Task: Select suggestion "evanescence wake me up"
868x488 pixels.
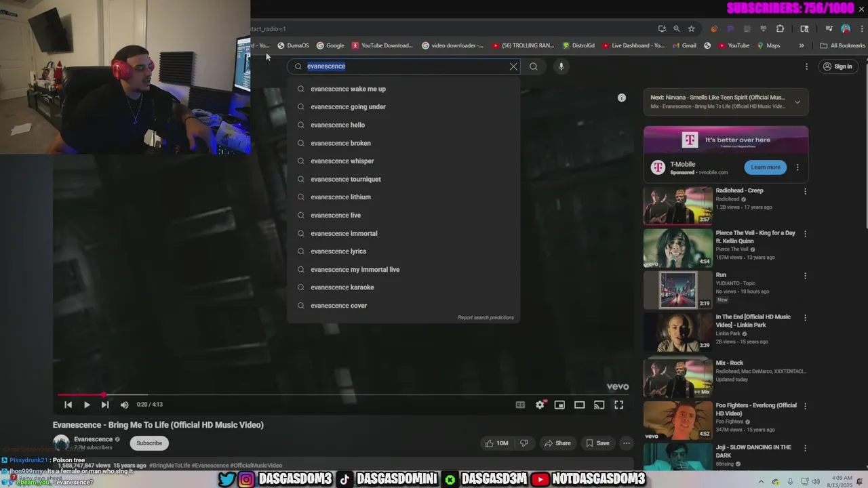Action: (x=403, y=89)
